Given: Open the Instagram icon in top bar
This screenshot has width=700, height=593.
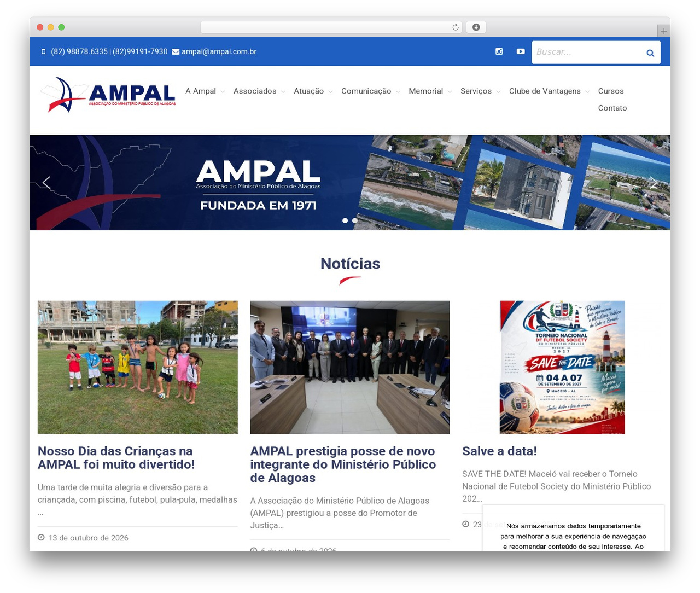Looking at the screenshot, I should point(499,51).
